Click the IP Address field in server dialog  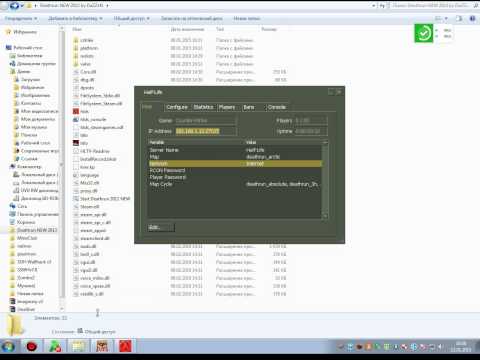(206, 131)
